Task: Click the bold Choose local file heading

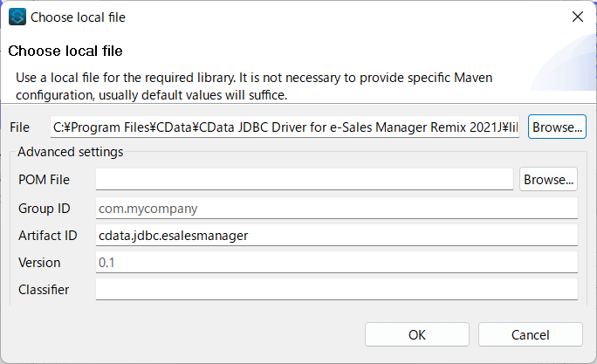Action: click(x=65, y=51)
